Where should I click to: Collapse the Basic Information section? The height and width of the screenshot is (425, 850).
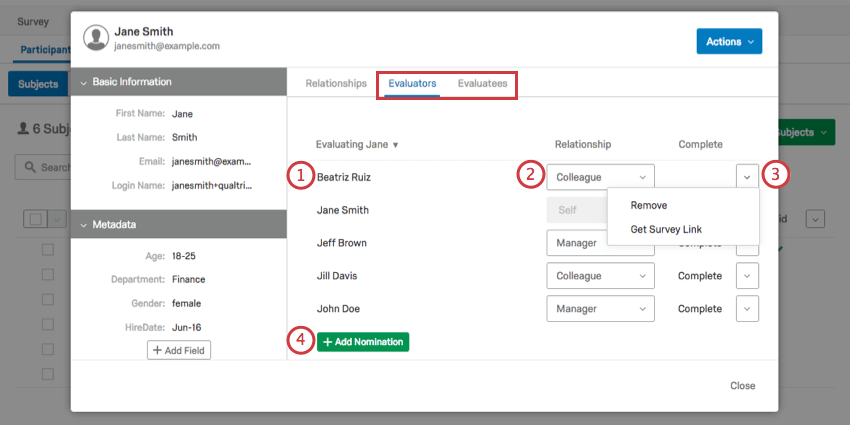83,82
